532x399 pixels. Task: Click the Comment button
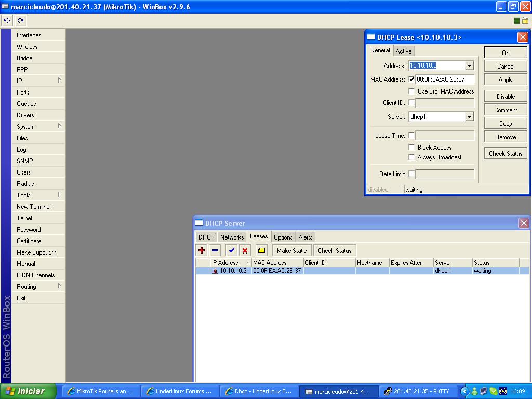[506, 110]
